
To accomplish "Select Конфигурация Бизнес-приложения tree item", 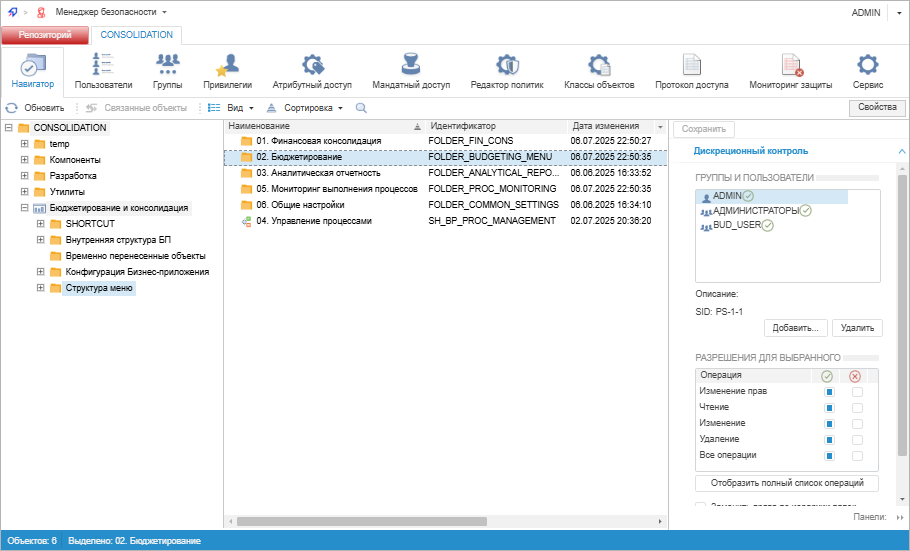I will [137, 272].
